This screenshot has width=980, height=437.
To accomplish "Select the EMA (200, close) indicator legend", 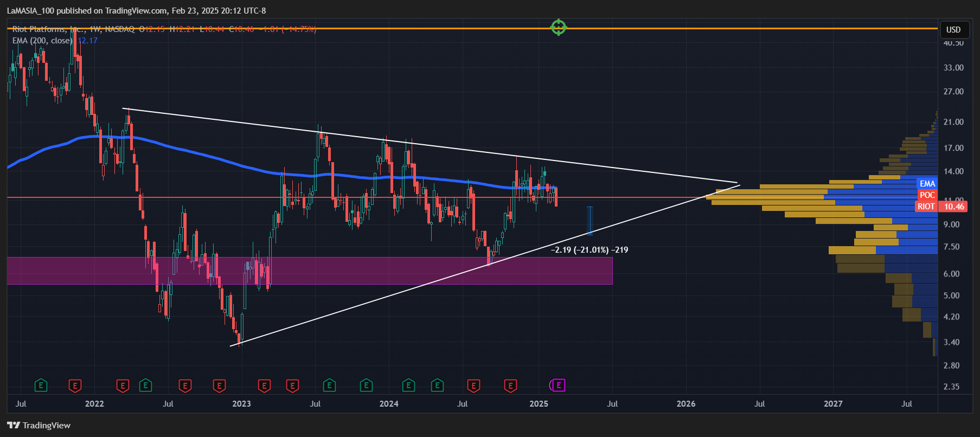I will click(x=42, y=41).
